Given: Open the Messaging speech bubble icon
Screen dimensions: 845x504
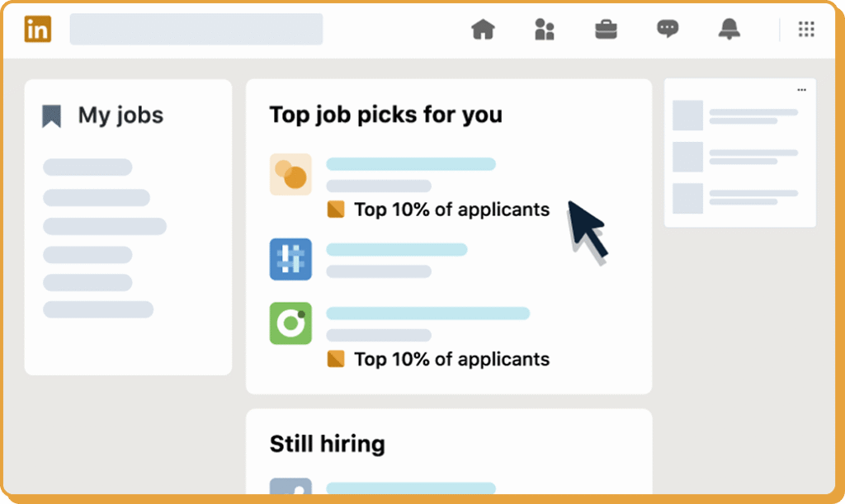Looking at the screenshot, I should coord(667,30).
